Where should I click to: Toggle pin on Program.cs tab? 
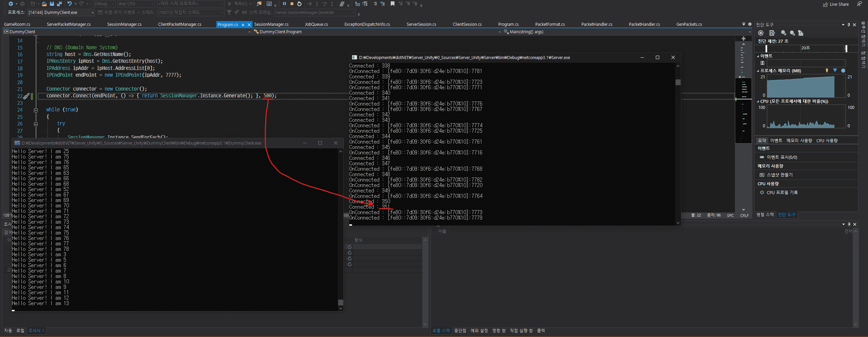[243, 25]
